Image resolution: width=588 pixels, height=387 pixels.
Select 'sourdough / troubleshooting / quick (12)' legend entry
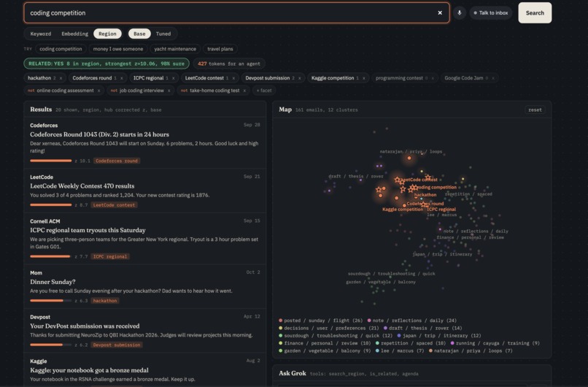(x=336, y=336)
